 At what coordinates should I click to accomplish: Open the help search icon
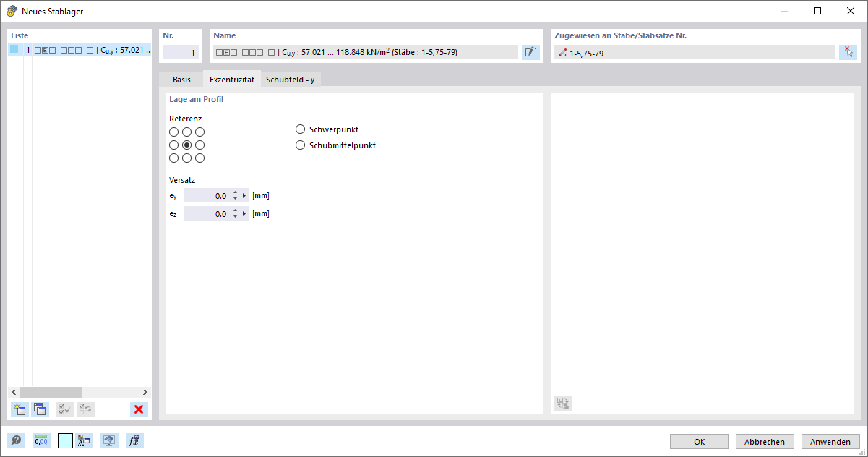[16, 440]
